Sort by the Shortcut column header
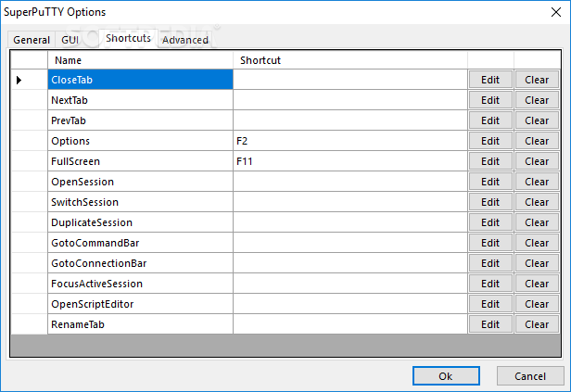Screen dimensions: 571x392 coord(350,60)
